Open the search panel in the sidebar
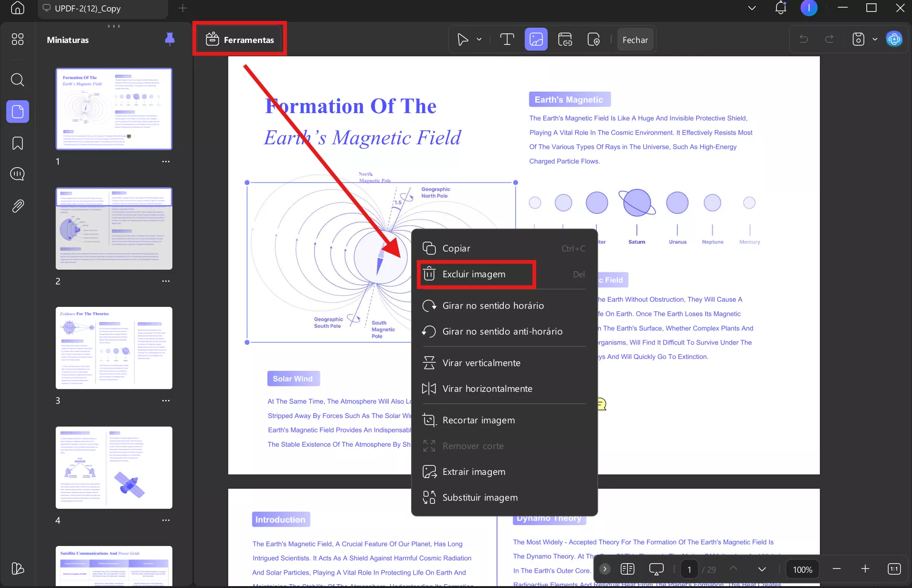This screenshot has width=912, height=588. pyautogui.click(x=18, y=79)
